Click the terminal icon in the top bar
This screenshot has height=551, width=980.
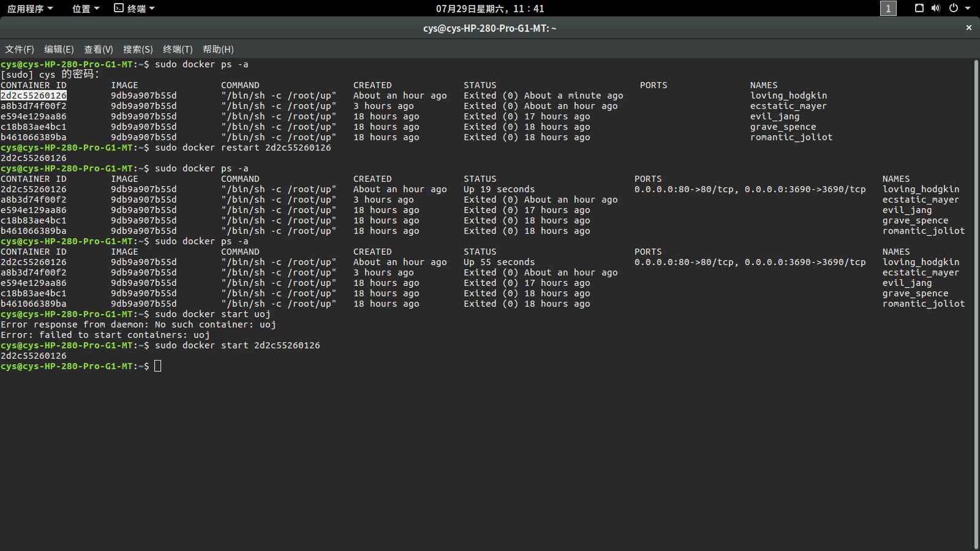tap(119, 8)
